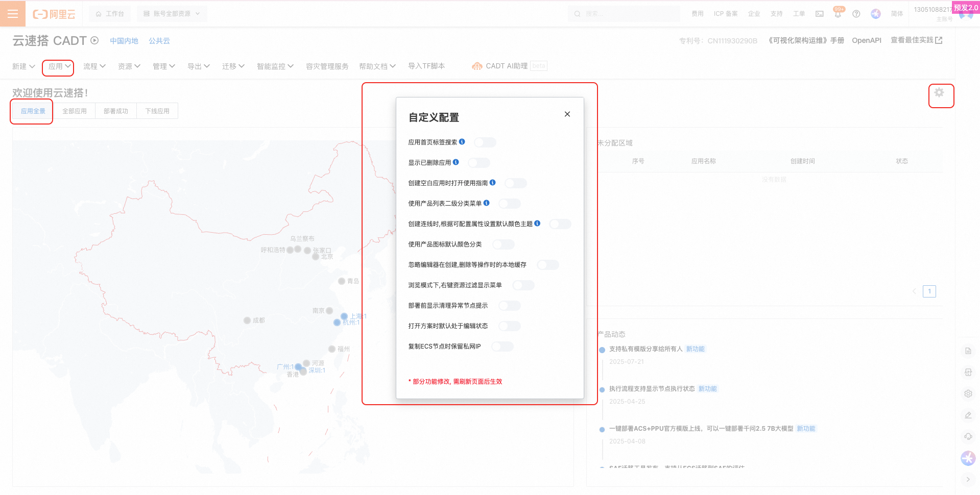The image size is (980, 495).
Task: Toggle 显示已删除应用 switch
Action: (x=479, y=163)
